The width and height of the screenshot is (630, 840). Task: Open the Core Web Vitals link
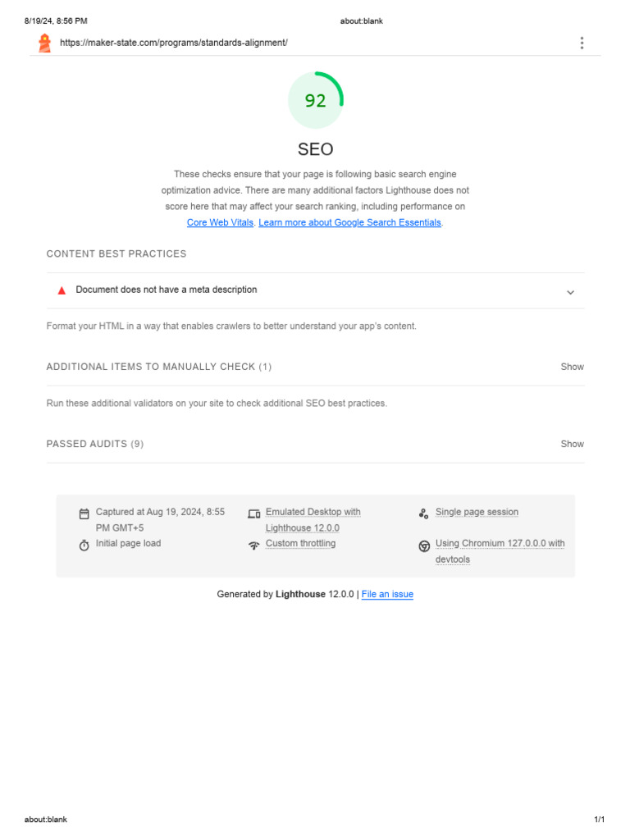click(x=220, y=222)
